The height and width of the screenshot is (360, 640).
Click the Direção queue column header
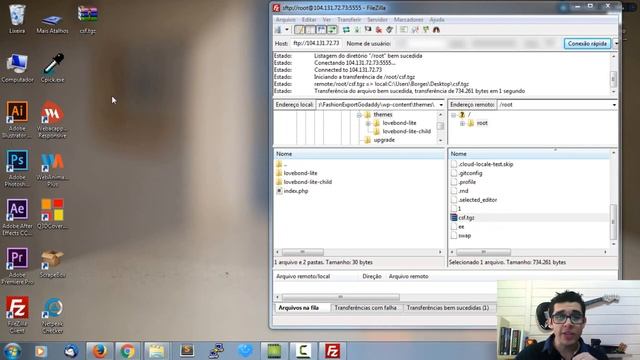(372, 277)
